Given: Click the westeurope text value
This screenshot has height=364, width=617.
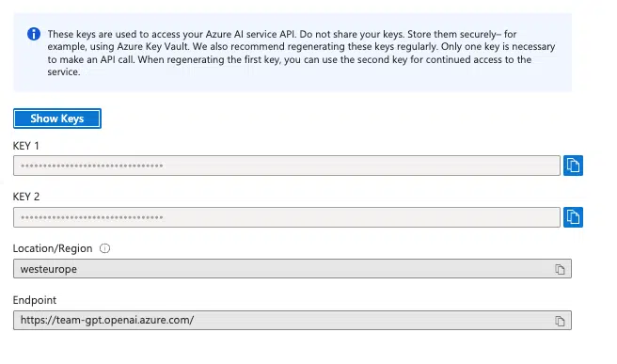Looking at the screenshot, I should coord(49,269).
